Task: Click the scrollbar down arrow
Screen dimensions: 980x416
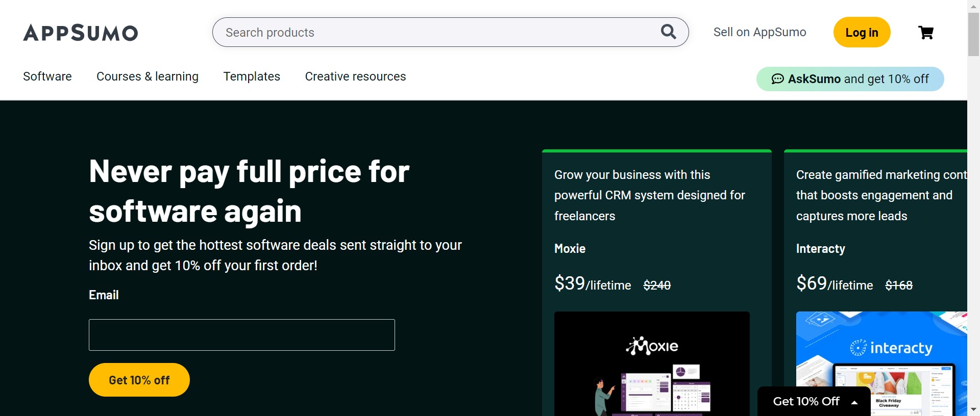Action: [x=973, y=409]
